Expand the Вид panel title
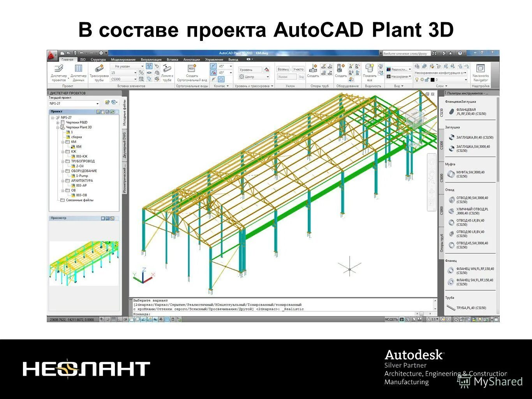Image resolution: width=532 pixels, height=399 pixels. tap(398, 86)
